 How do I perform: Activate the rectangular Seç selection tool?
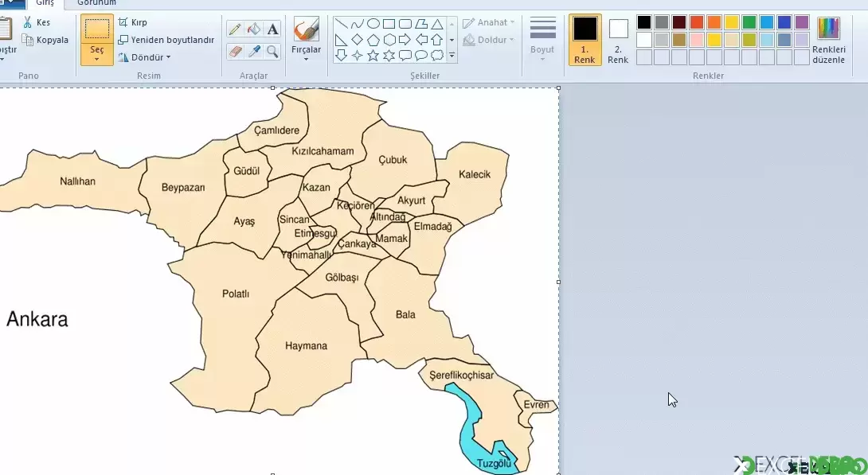click(97, 29)
